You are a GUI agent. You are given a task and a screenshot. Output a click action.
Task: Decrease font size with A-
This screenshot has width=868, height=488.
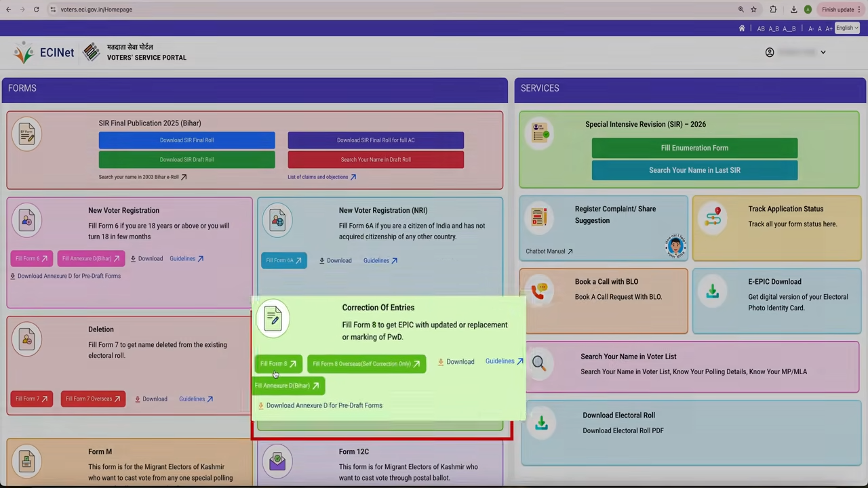[811, 28]
